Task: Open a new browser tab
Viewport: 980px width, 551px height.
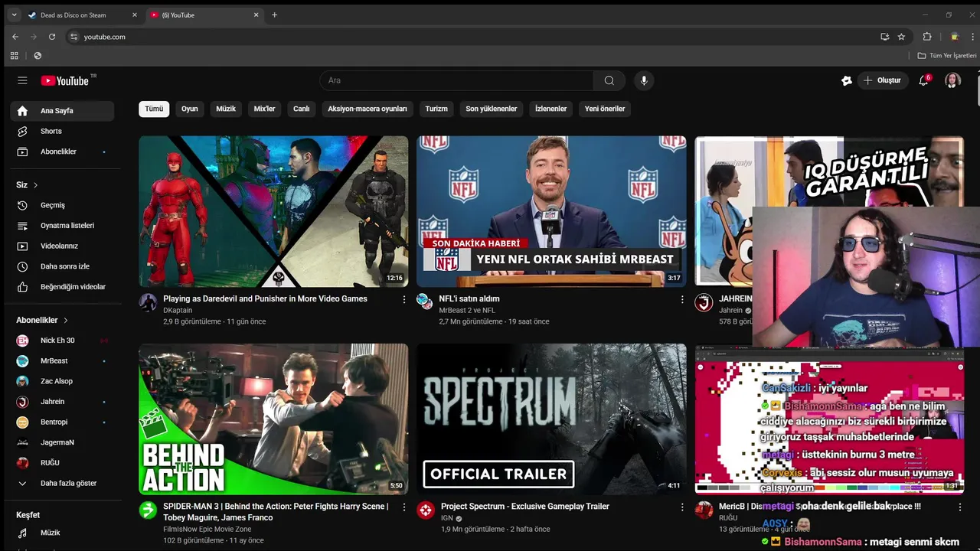Action: click(x=274, y=15)
